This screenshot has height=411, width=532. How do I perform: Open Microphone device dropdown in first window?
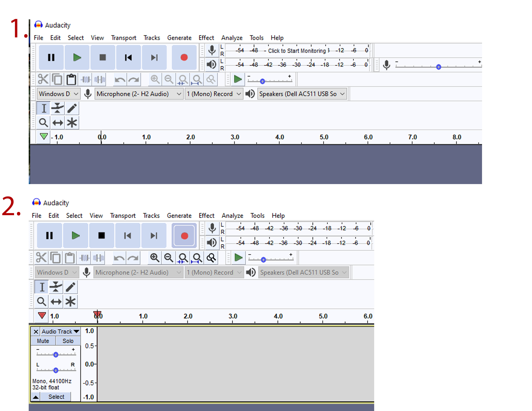click(139, 94)
